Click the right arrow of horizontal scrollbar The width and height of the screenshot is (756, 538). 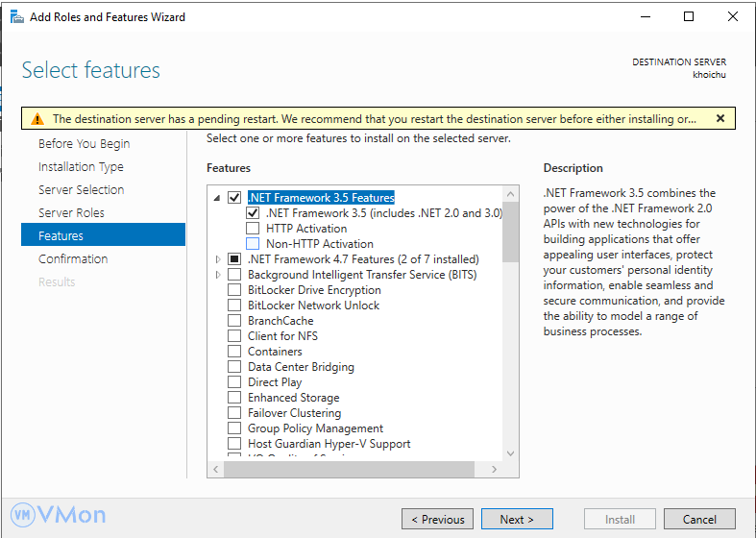494,469
